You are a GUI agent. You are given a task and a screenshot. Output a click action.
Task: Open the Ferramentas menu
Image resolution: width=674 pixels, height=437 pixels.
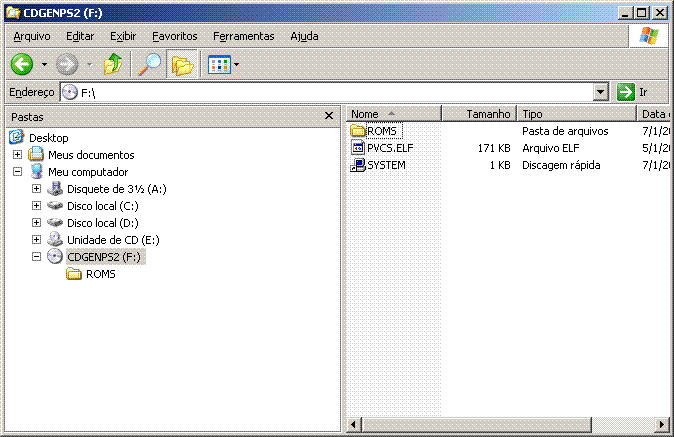pos(243,36)
